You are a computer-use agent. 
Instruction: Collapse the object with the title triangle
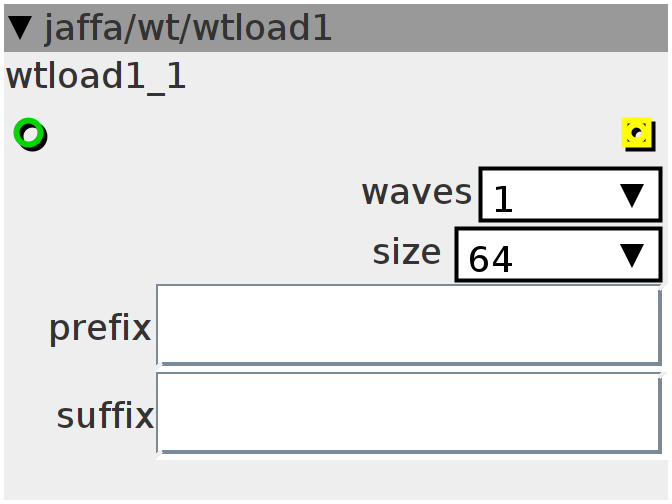tap(20, 28)
